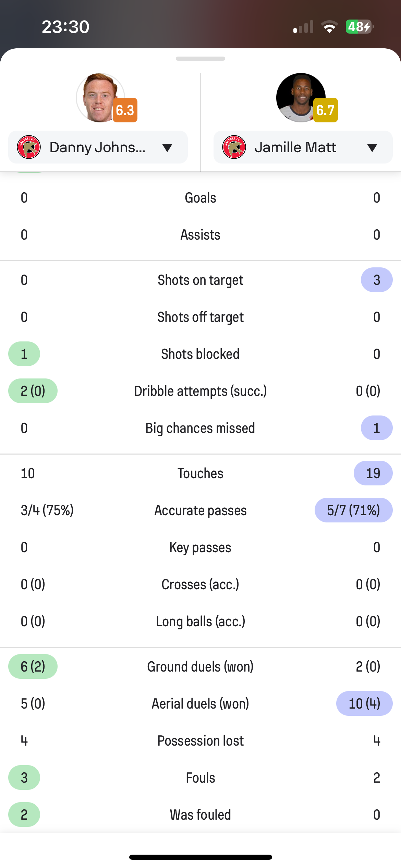
Task: Tap the cellular signal bars icon
Action: (x=303, y=27)
